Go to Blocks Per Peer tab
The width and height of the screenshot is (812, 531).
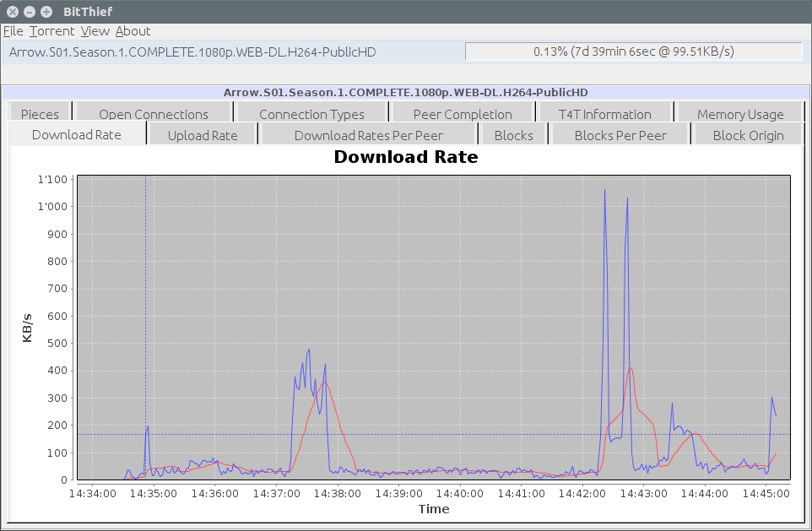[x=620, y=135]
